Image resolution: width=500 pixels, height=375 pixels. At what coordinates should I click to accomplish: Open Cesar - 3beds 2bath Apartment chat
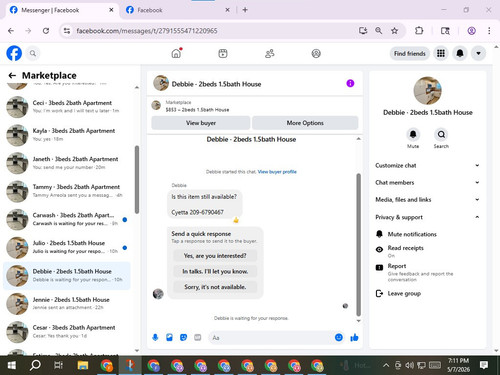point(67,332)
